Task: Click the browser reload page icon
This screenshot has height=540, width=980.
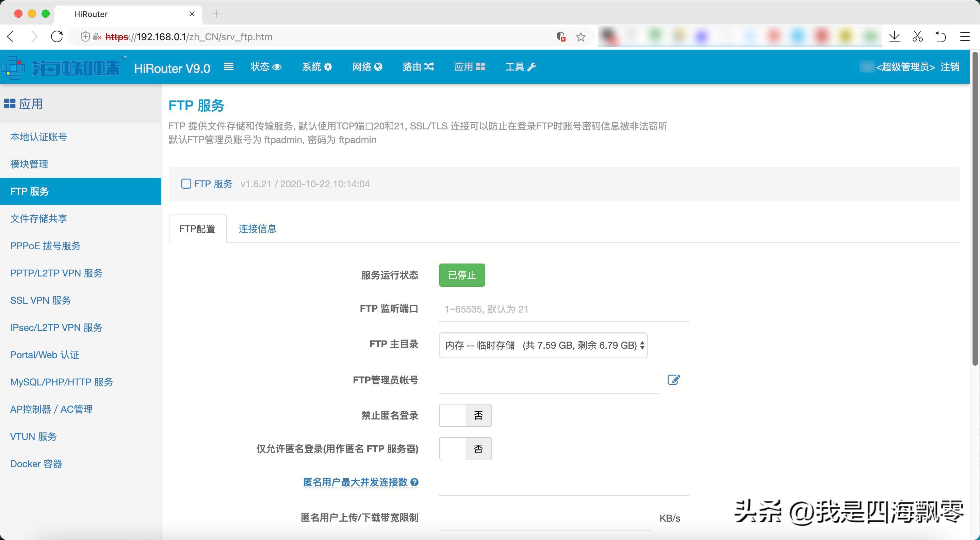Action: coord(57,37)
